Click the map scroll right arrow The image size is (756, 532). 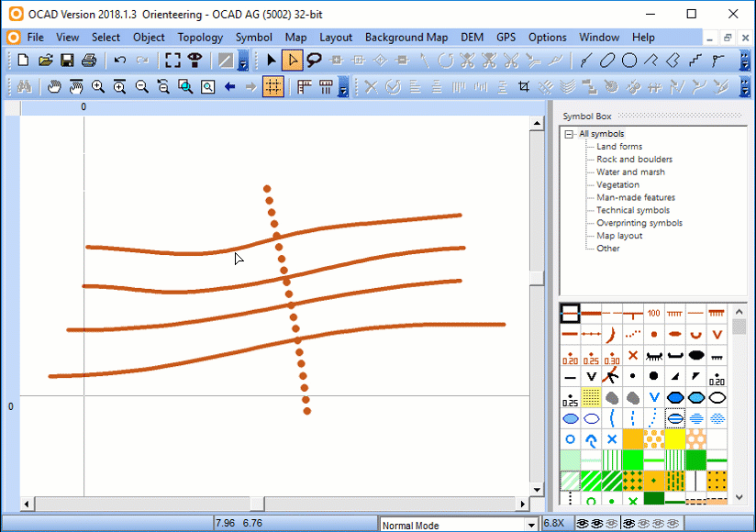tap(523, 504)
